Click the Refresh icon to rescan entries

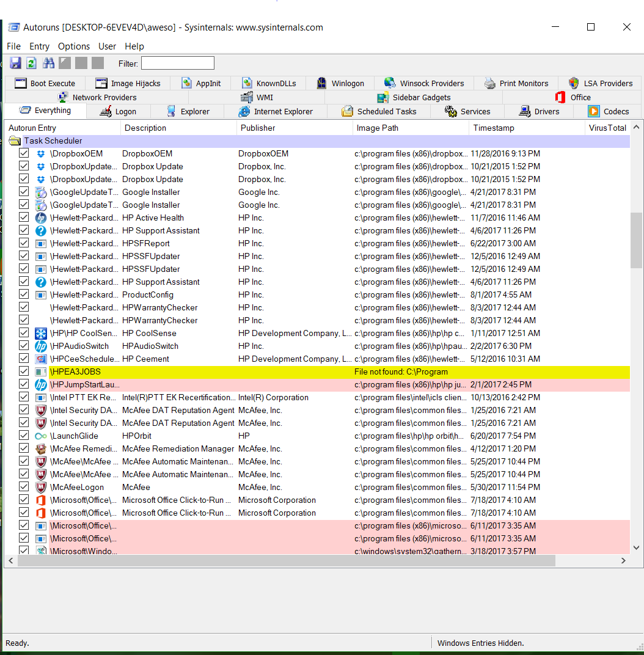click(x=31, y=63)
